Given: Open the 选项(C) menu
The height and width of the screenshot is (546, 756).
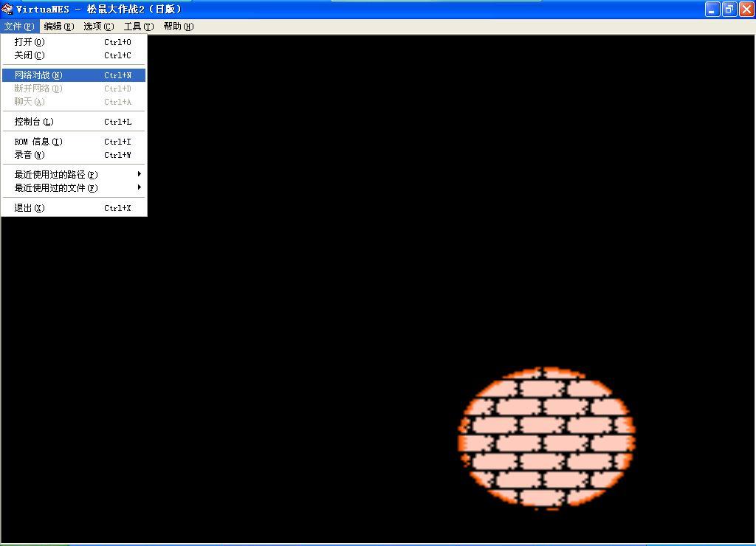Looking at the screenshot, I should coord(98,27).
